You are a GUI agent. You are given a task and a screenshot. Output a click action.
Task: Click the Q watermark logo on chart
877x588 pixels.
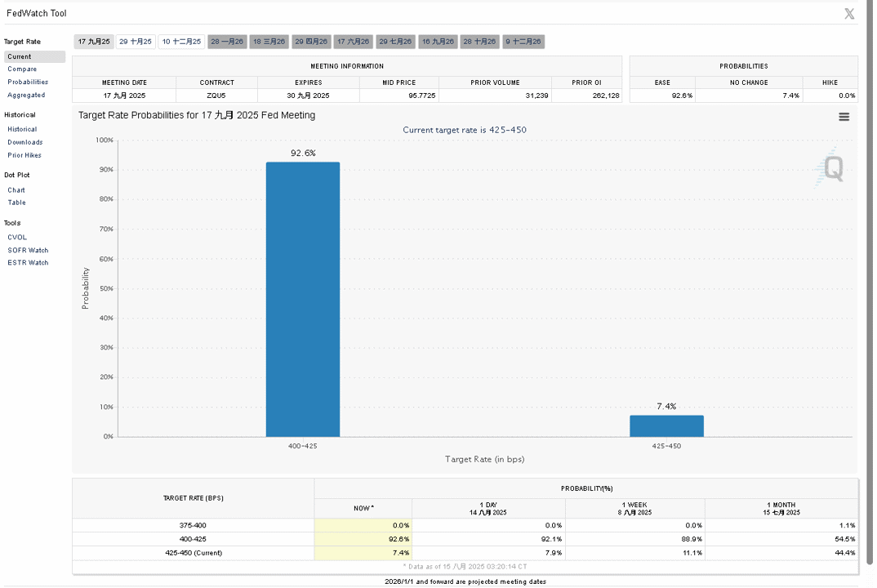pyautogui.click(x=830, y=168)
